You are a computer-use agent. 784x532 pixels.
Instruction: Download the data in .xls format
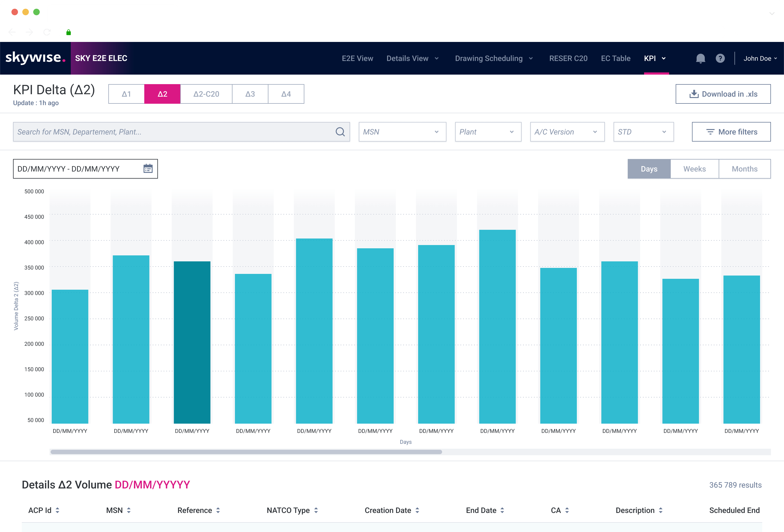(x=722, y=94)
